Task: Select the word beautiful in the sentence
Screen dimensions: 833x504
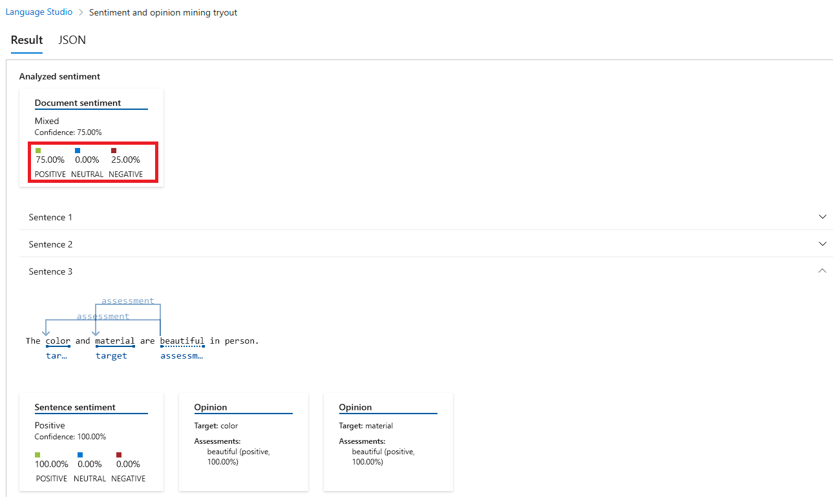Action: pyautogui.click(x=182, y=341)
